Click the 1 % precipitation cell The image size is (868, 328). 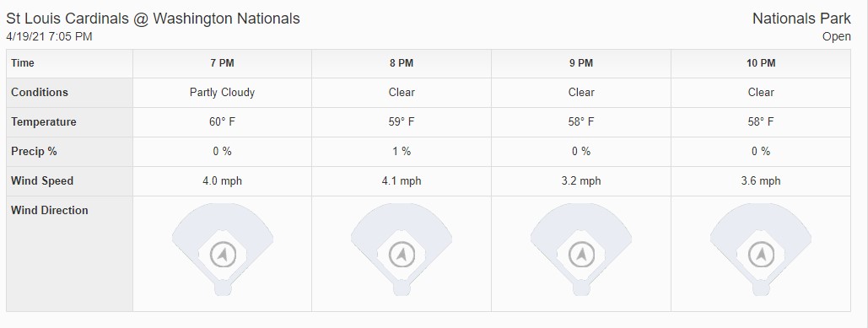pyautogui.click(x=402, y=152)
